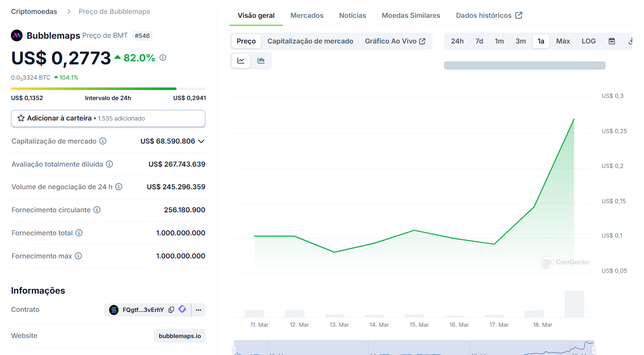Open the three-dot more contracts menu
Viewport: 644px width, 355px height.
click(x=198, y=310)
